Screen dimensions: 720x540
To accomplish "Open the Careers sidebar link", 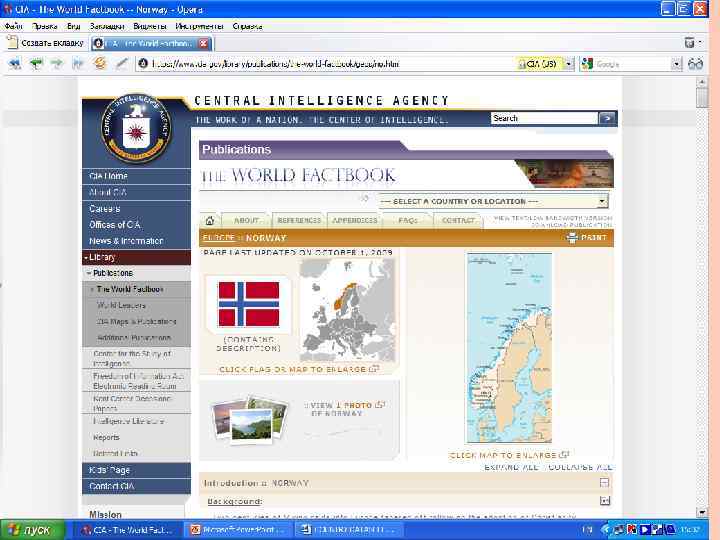I will point(105,208).
